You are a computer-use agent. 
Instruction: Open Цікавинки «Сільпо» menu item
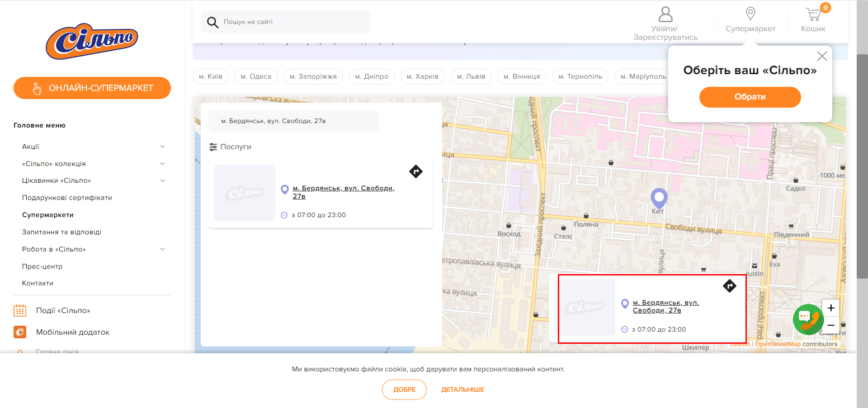(57, 180)
